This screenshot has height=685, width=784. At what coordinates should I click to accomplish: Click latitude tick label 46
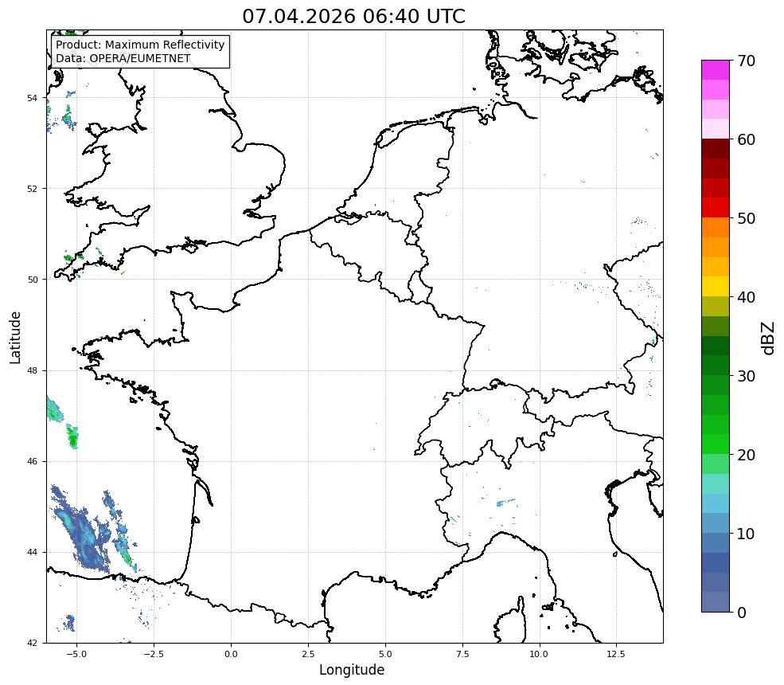pyautogui.click(x=32, y=461)
